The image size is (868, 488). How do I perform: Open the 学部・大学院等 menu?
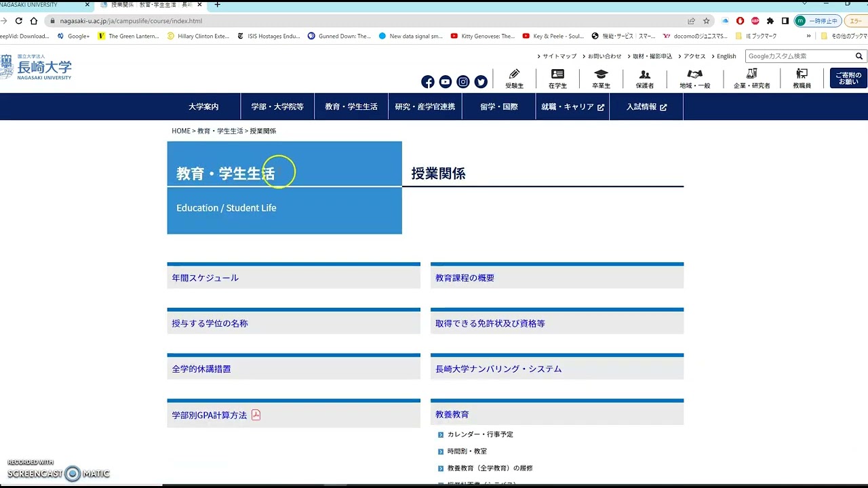(x=277, y=106)
